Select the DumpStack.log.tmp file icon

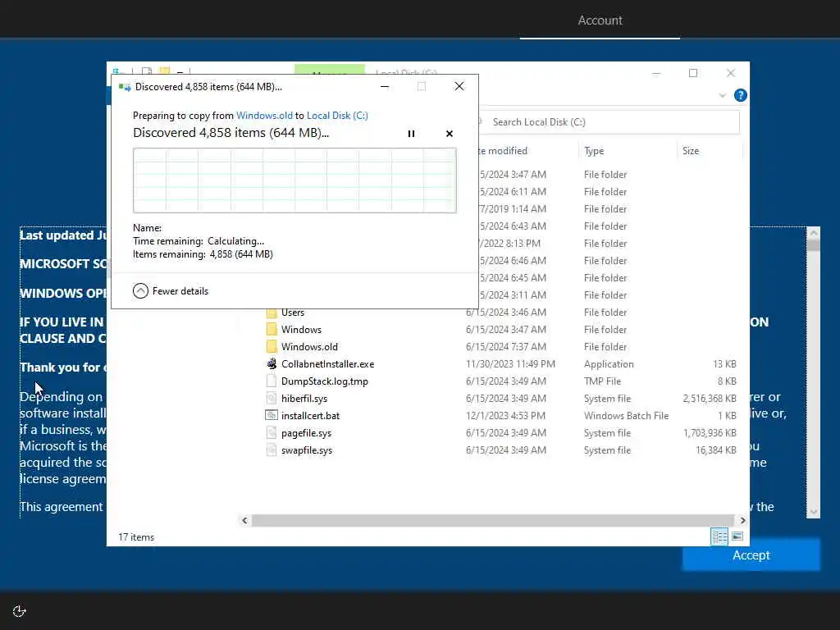(272, 381)
